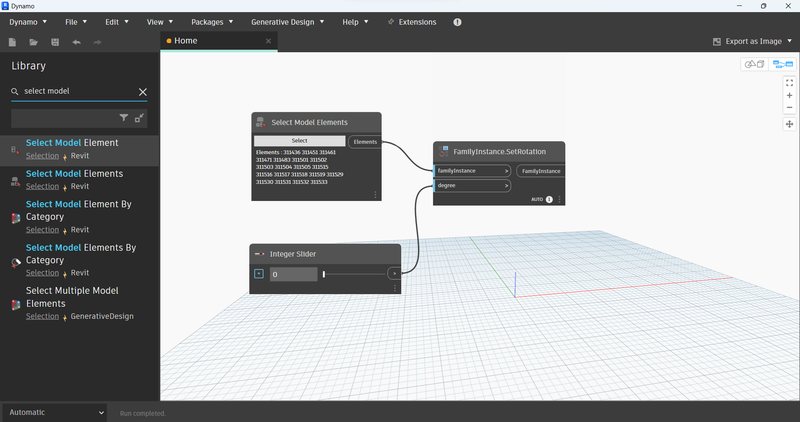
Task: Clear the library search with X
Action: (143, 92)
